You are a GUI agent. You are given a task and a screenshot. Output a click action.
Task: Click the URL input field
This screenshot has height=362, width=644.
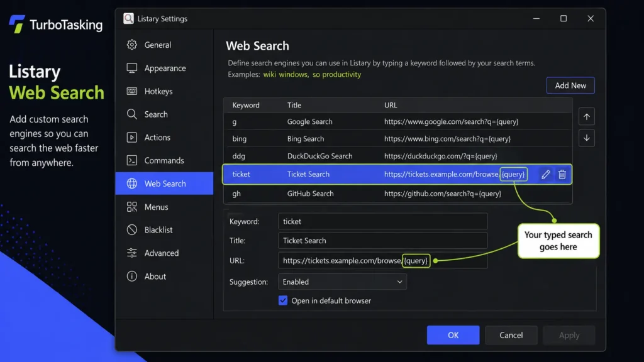click(383, 261)
